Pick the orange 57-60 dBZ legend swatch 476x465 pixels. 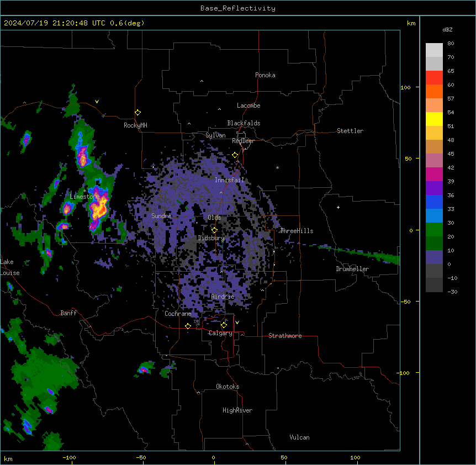click(434, 91)
